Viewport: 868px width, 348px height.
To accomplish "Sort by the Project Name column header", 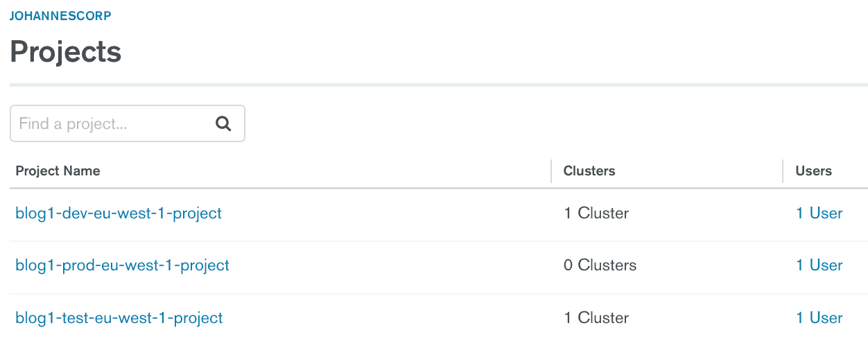I will click(58, 171).
